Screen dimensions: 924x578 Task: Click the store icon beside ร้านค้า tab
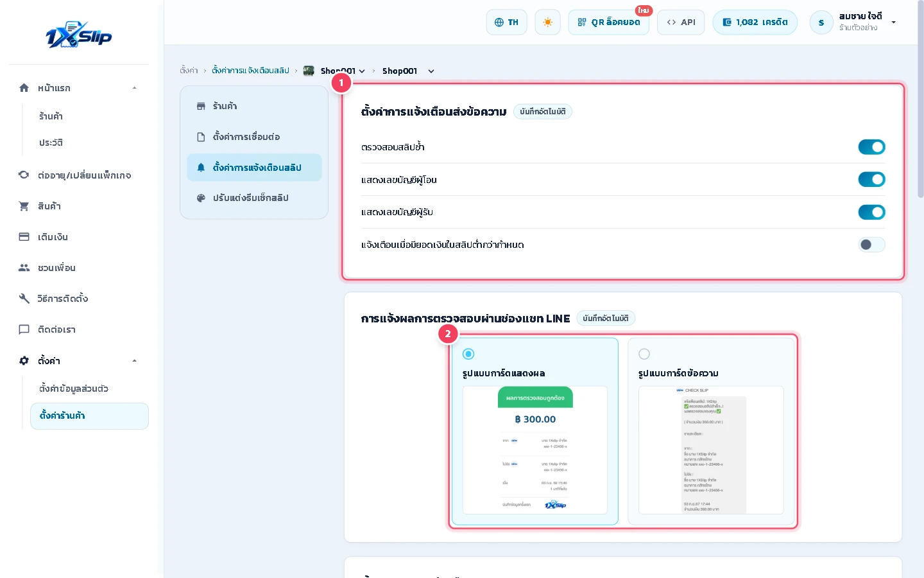[x=201, y=106]
